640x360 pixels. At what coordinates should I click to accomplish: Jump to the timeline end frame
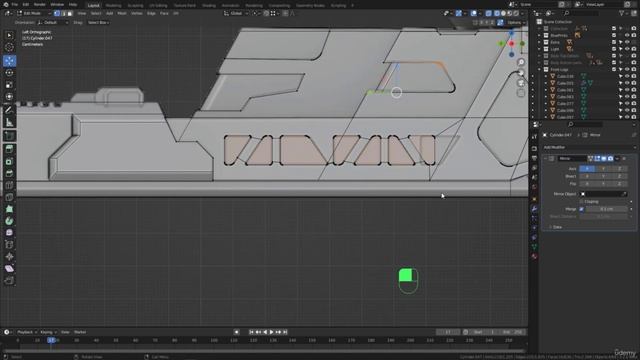(285, 332)
